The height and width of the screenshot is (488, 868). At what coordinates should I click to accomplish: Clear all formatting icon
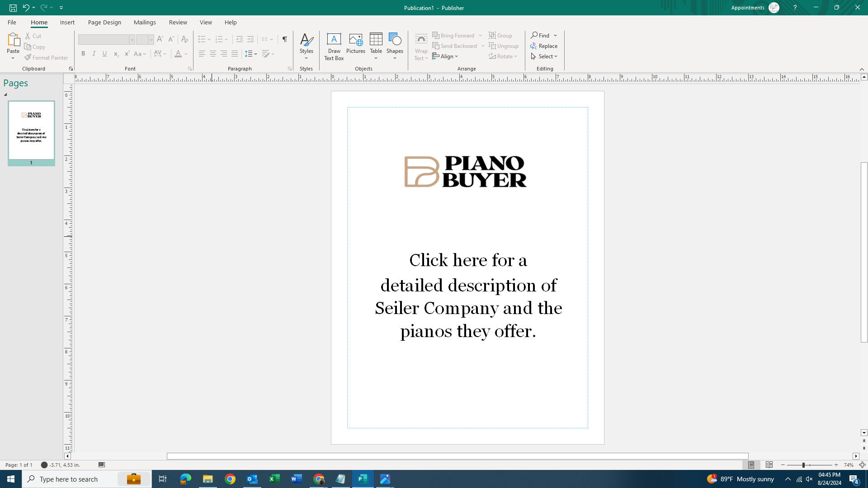184,39
